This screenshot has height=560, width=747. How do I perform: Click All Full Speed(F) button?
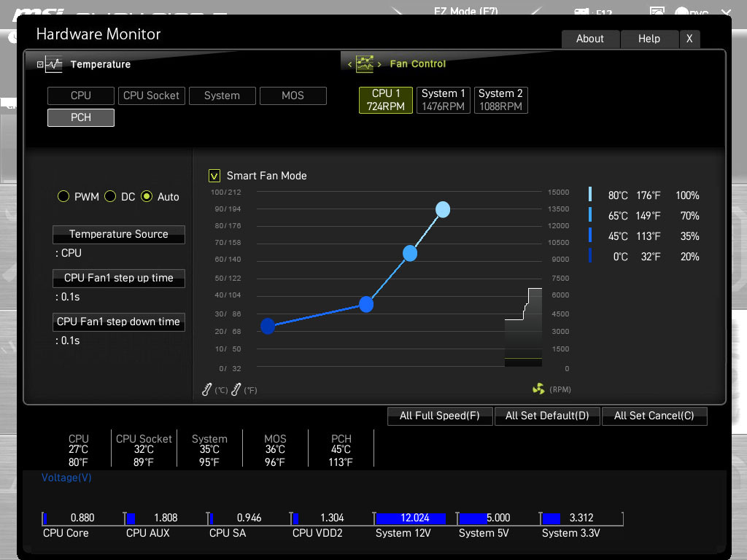tap(440, 416)
